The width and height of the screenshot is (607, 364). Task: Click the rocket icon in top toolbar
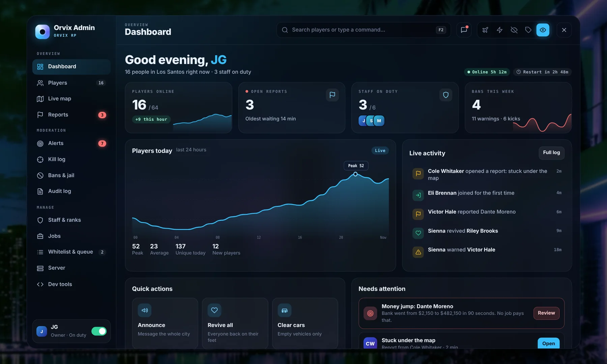click(485, 30)
